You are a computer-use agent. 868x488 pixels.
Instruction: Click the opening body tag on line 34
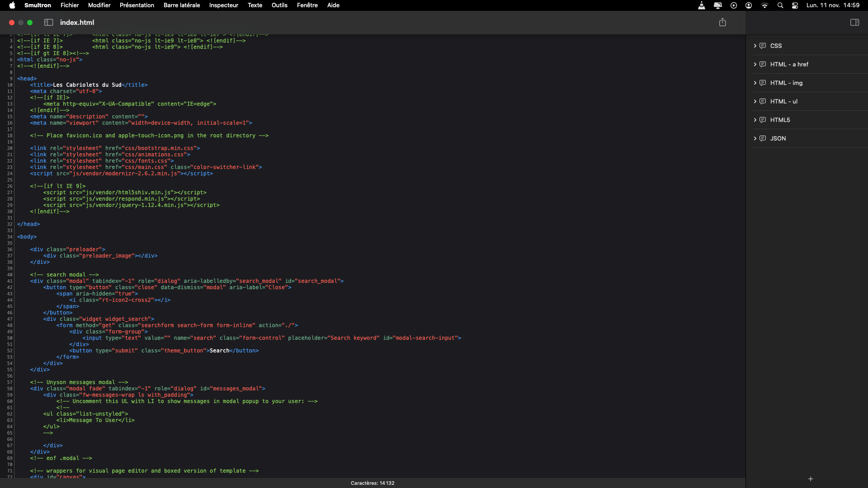click(27, 237)
